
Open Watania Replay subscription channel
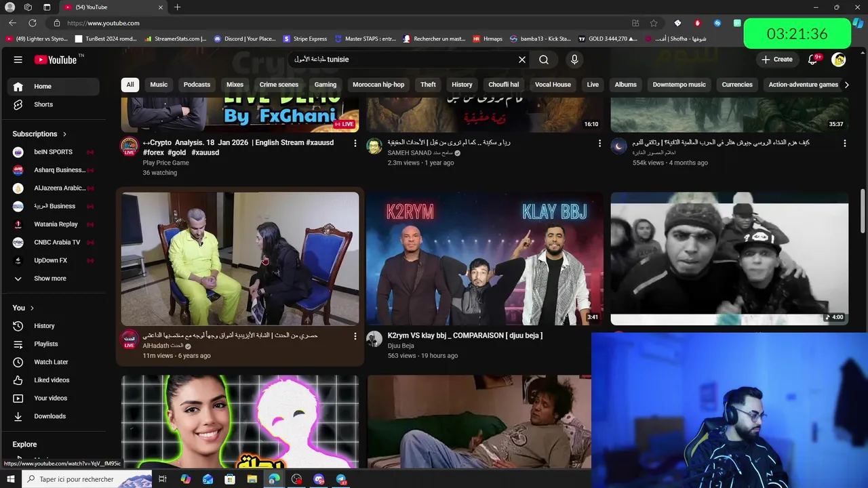tap(54, 224)
